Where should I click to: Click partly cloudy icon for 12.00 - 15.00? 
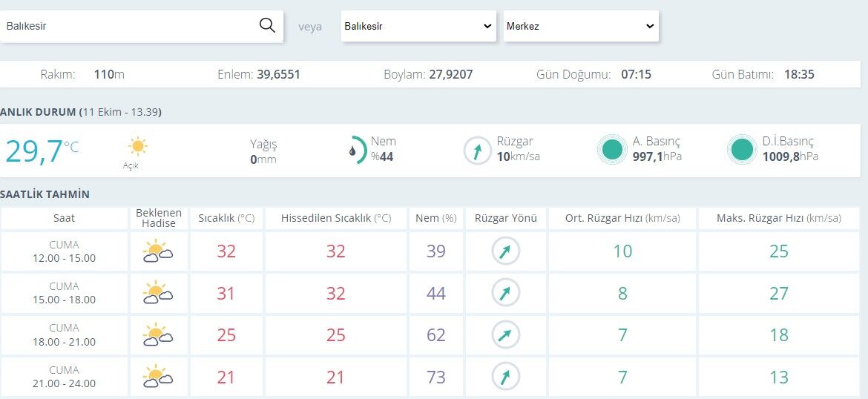click(x=158, y=251)
